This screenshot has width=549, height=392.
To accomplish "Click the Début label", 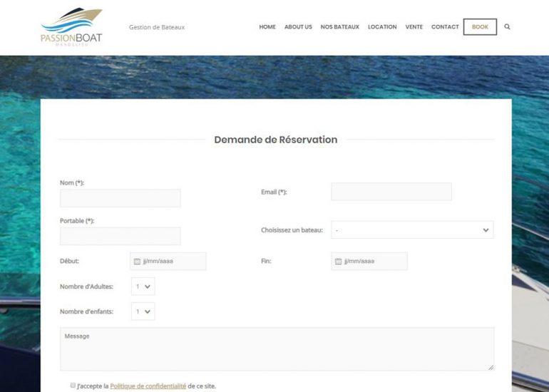I will pyautogui.click(x=69, y=261).
